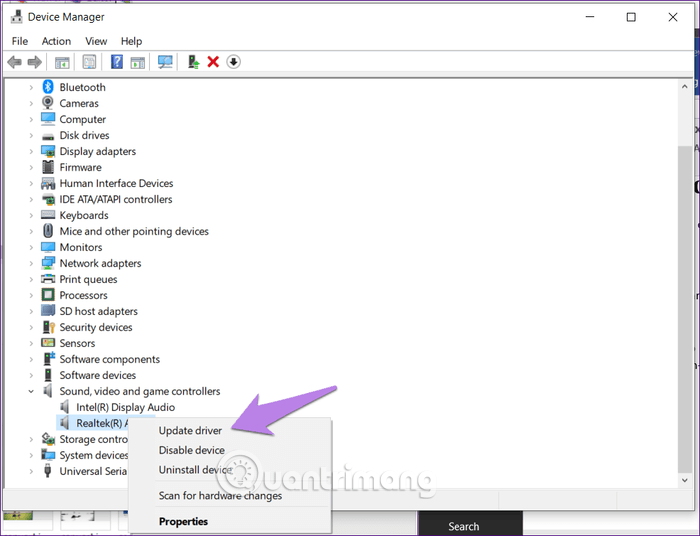Select the Intel(R) Display Audio label
The image size is (700, 536).
tap(125, 407)
